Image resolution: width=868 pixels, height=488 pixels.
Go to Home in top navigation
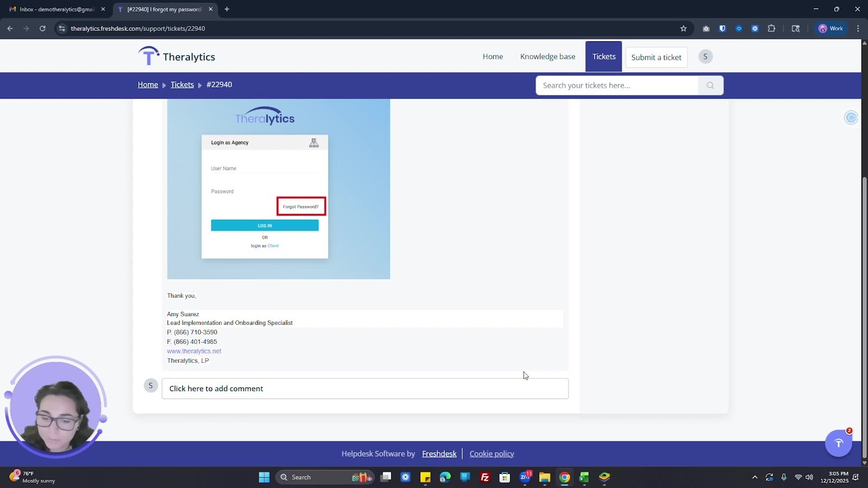493,56
